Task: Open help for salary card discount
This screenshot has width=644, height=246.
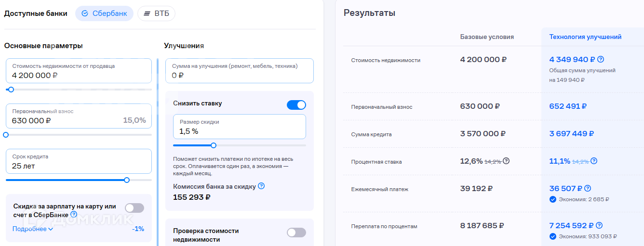Action: [x=74, y=214]
